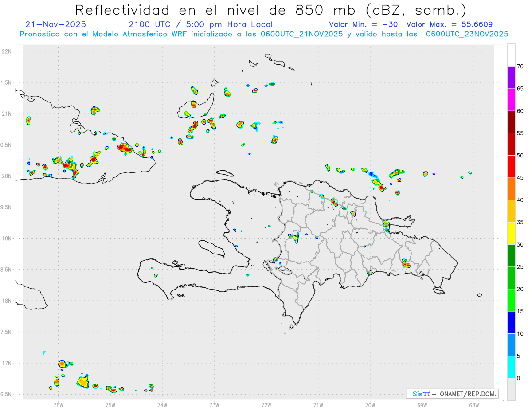Screen dimensions: 532x411
Task: Select the colorbar scale label '35'
Action: click(520, 222)
